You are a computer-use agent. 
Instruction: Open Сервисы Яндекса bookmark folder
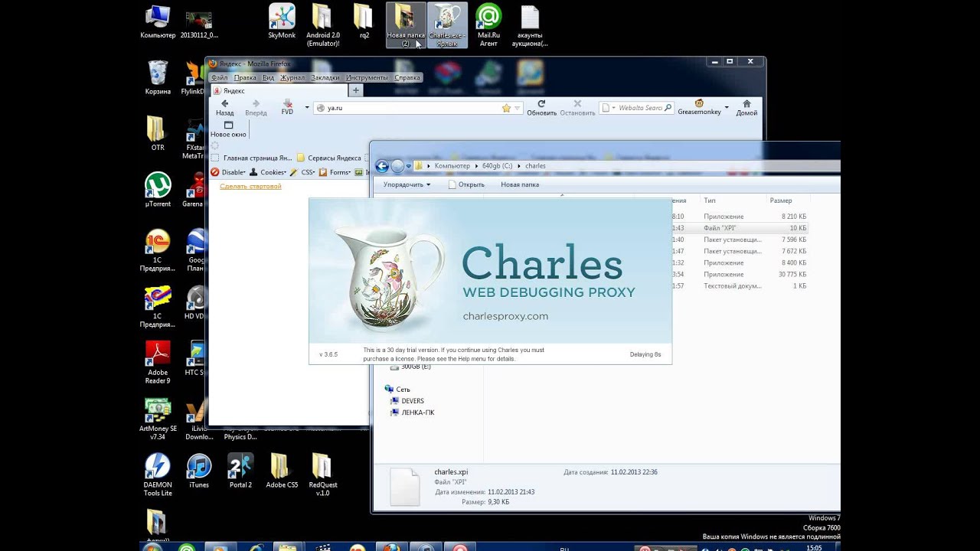tap(329, 158)
